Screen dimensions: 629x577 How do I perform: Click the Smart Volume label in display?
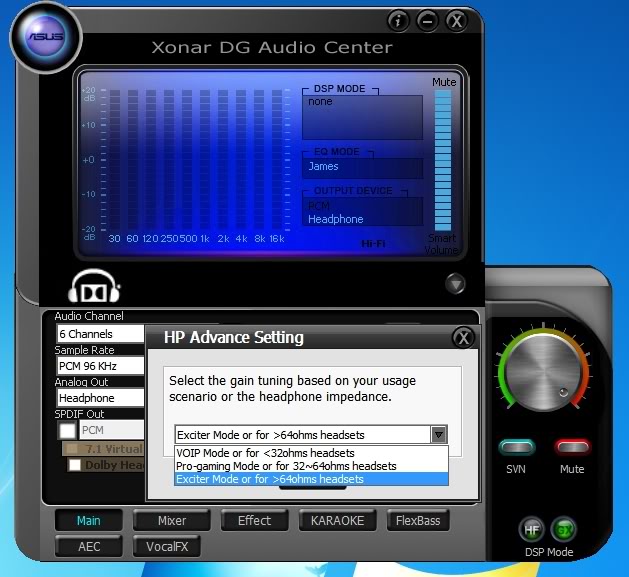(x=441, y=244)
